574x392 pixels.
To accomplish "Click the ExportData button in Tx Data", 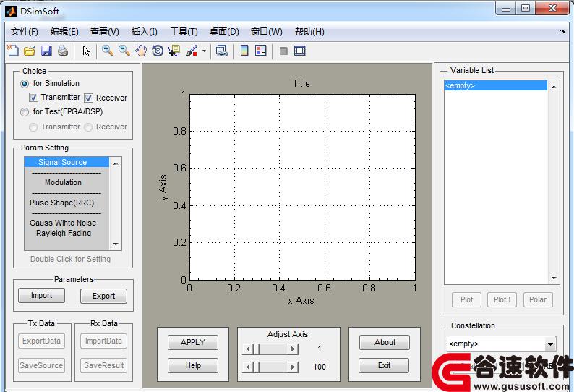I will (x=41, y=341).
